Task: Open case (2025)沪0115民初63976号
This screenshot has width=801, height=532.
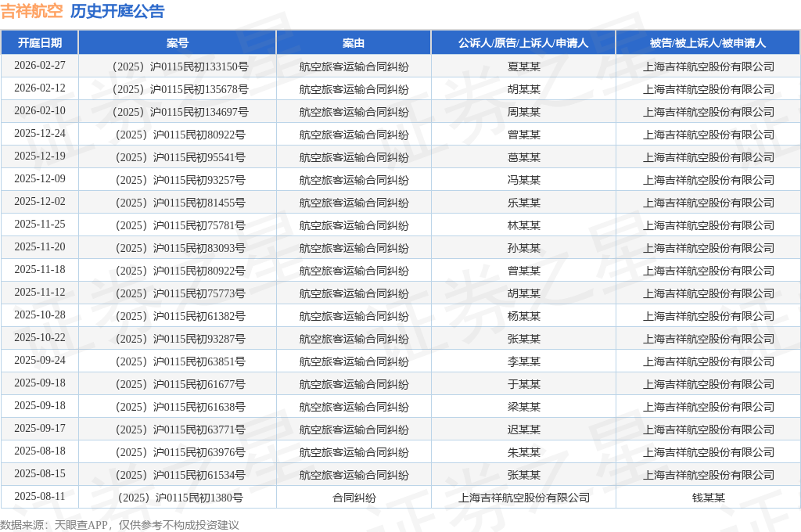Action: (x=178, y=452)
